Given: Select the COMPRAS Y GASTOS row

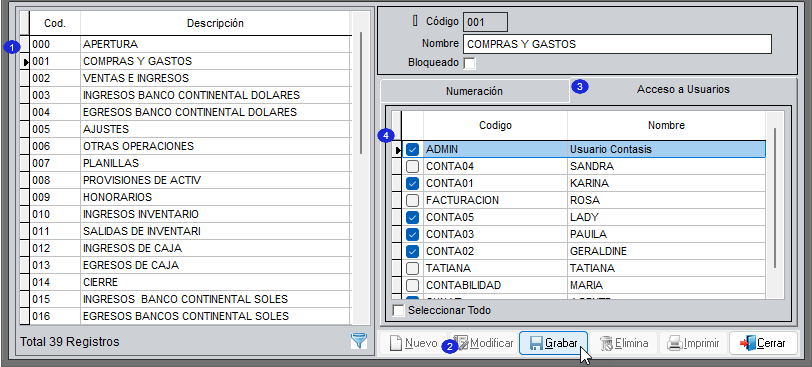Looking at the screenshot, I should [190, 61].
